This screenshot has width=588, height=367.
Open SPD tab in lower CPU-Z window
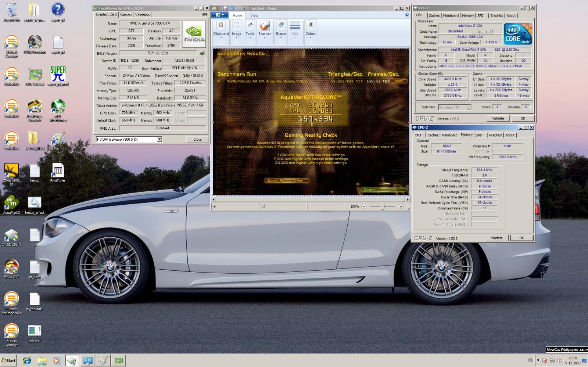[x=479, y=135]
